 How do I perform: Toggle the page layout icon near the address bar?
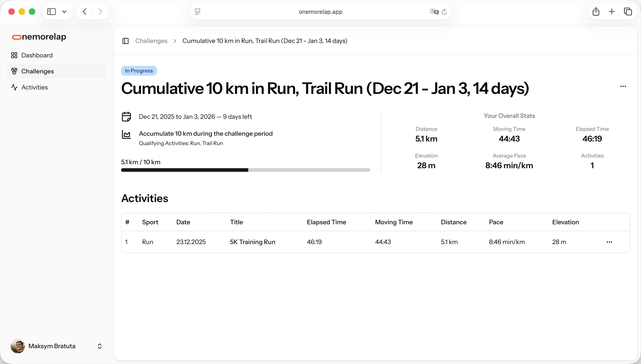(197, 12)
